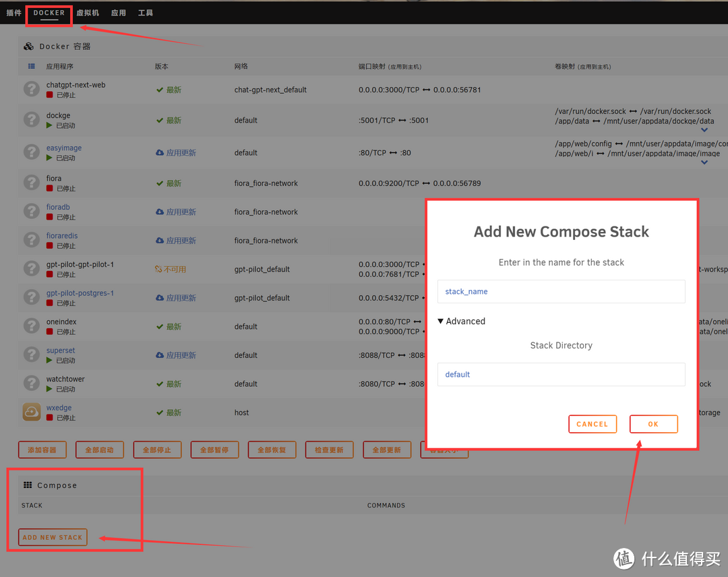Click the ADD NEW STACK button
Screen dimensions: 728x577
coord(53,537)
